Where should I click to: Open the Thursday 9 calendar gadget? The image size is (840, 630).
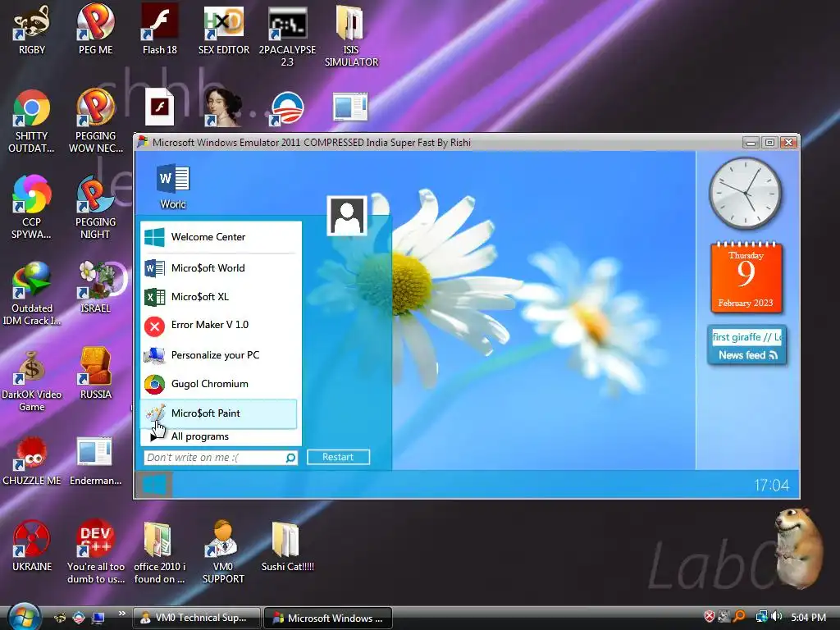746,277
